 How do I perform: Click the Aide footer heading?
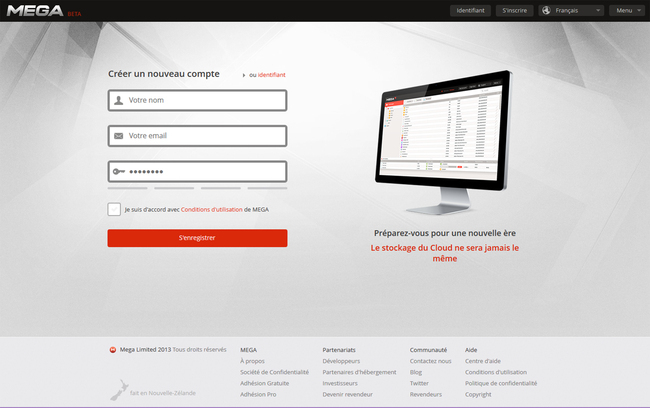(471, 350)
